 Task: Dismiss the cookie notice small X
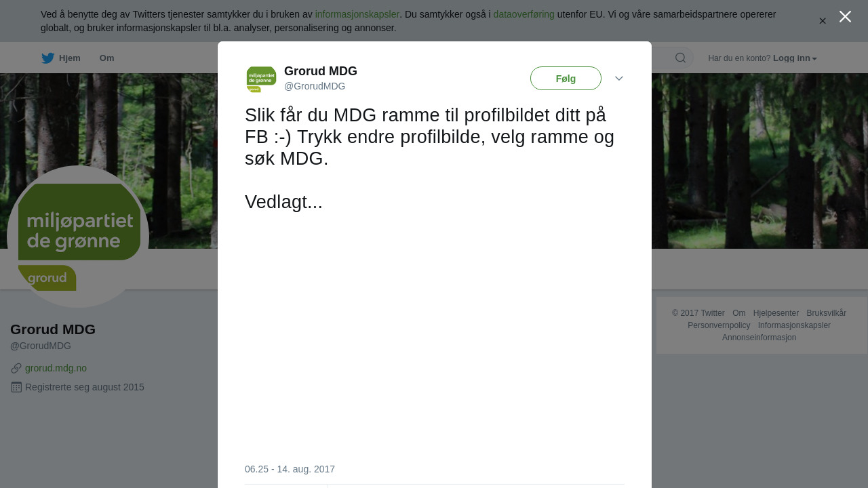823,21
